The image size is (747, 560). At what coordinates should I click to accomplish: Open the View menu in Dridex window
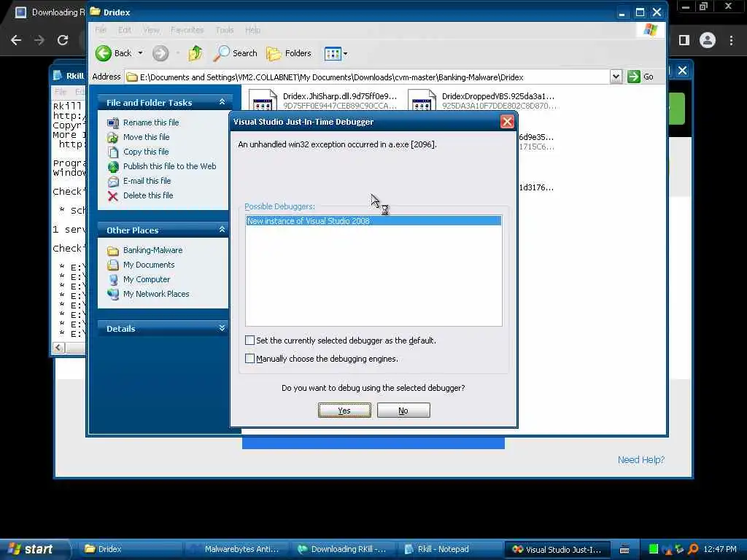pos(152,30)
